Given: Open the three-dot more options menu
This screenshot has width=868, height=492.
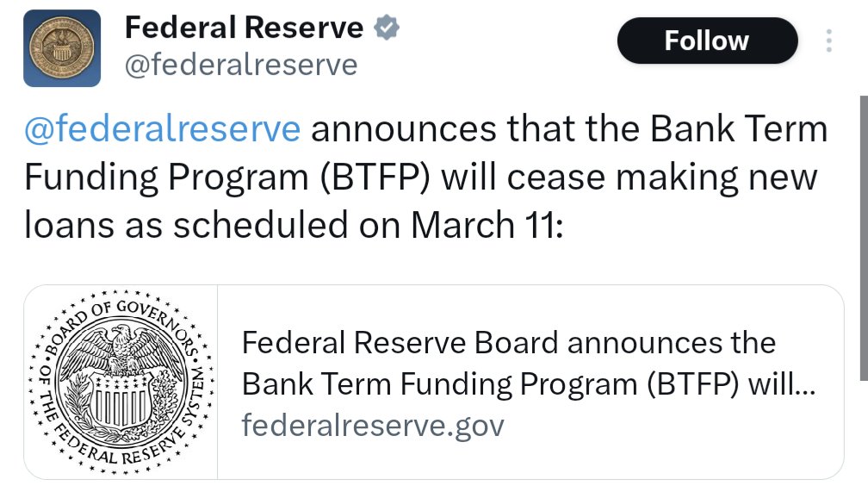Looking at the screenshot, I should pyautogui.click(x=828, y=40).
